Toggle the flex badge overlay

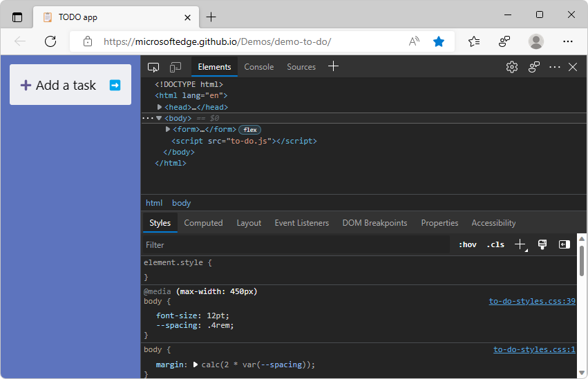pos(249,130)
